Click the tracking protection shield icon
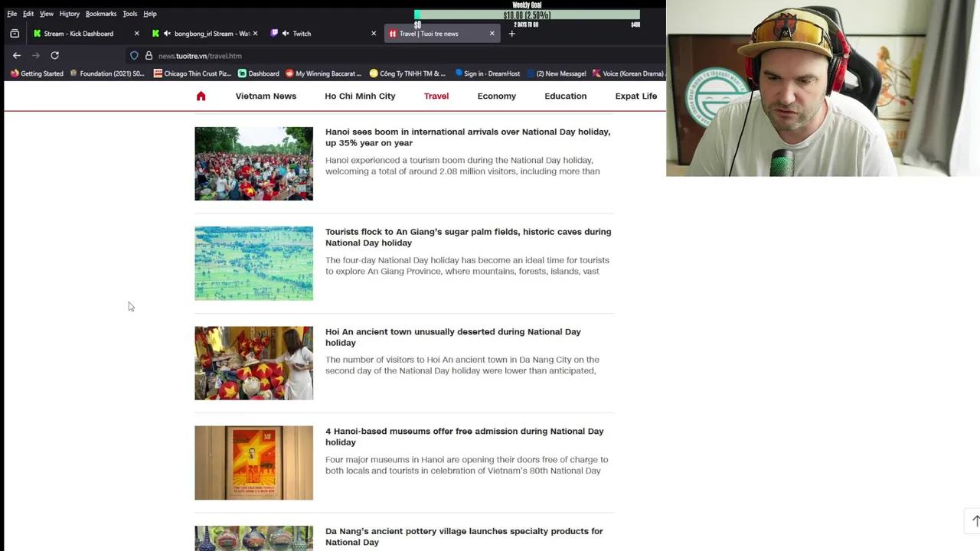The height and width of the screenshot is (551, 980). click(134, 55)
